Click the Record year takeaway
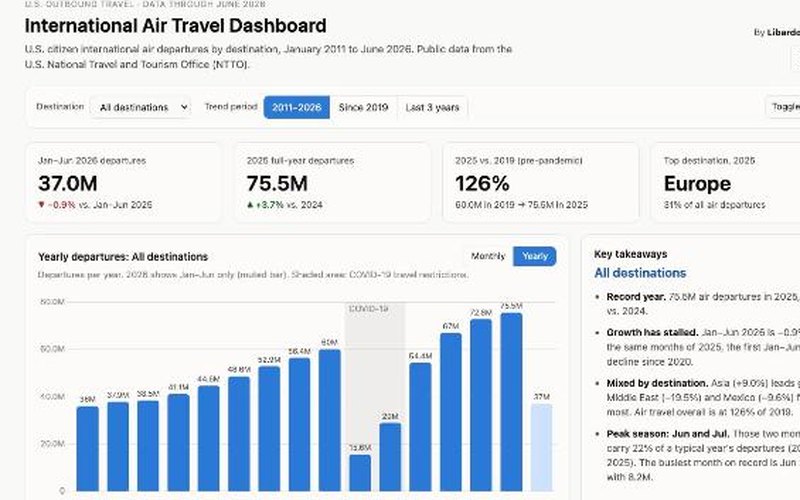The height and width of the screenshot is (500, 800). pos(703,304)
